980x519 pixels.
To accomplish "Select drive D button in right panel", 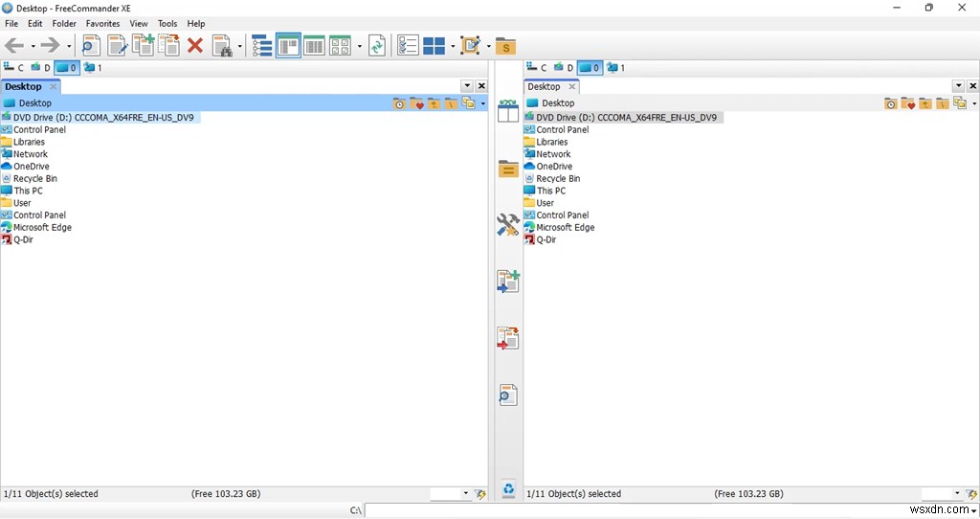I will click(564, 68).
